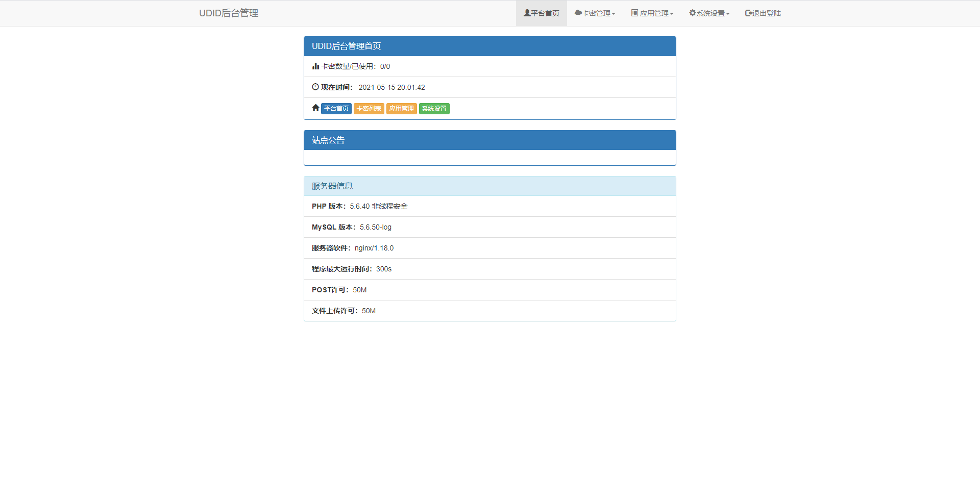Image resolution: width=980 pixels, height=478 pixels.
Task: Expand the 应用管理 dropdown menu
Action: (652, 13)
